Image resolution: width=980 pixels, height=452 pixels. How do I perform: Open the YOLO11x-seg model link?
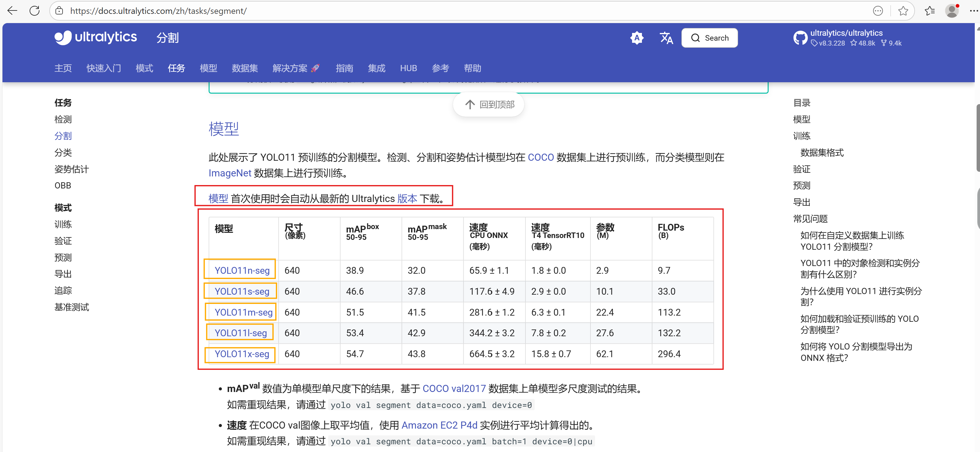(x=242, y=354)
